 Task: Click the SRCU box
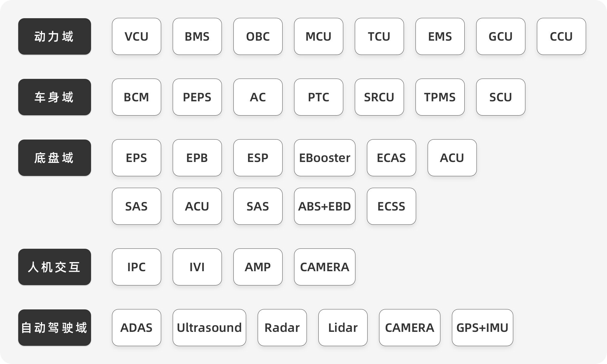[379, 97]
